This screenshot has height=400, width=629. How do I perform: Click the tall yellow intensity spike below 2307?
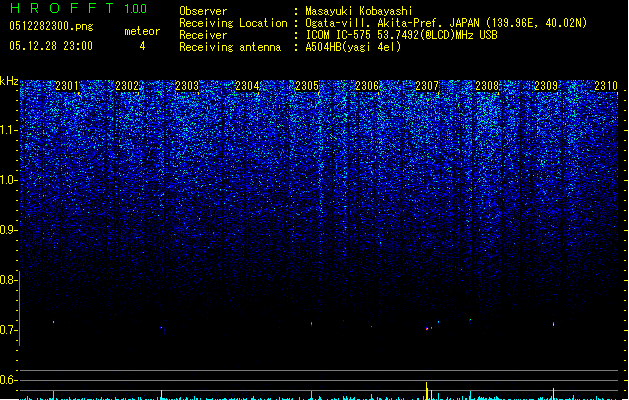(x=426, y=391)
